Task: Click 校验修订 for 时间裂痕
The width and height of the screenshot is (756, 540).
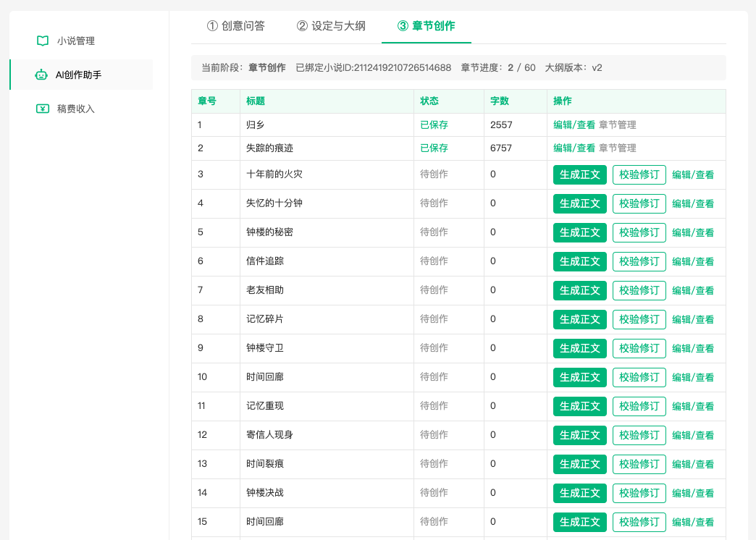Action: [639, 464]
